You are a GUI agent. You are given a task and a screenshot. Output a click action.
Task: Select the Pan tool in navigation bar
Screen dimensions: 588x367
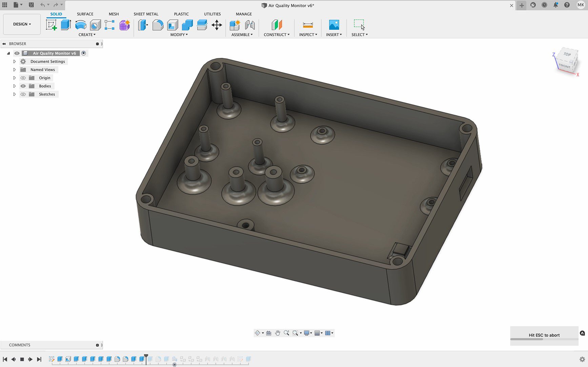(278, 333)
